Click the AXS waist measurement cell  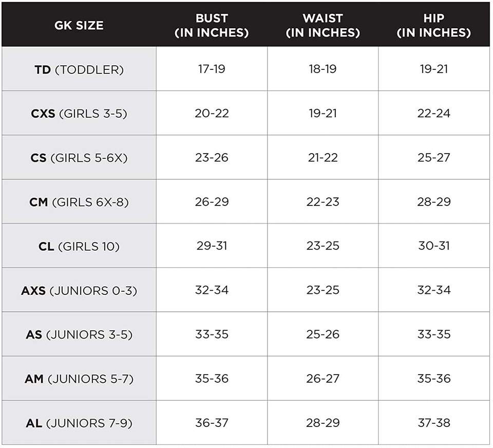(323, 290)
